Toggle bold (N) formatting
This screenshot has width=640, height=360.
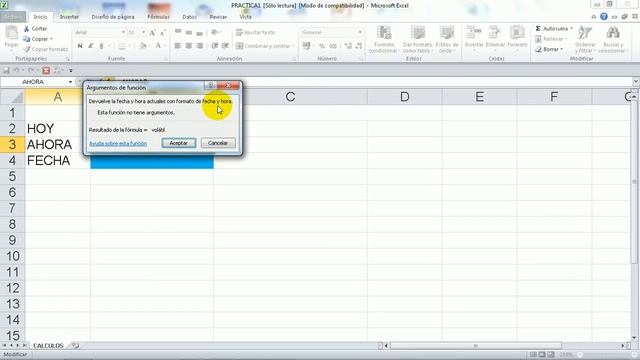[80, 46]
